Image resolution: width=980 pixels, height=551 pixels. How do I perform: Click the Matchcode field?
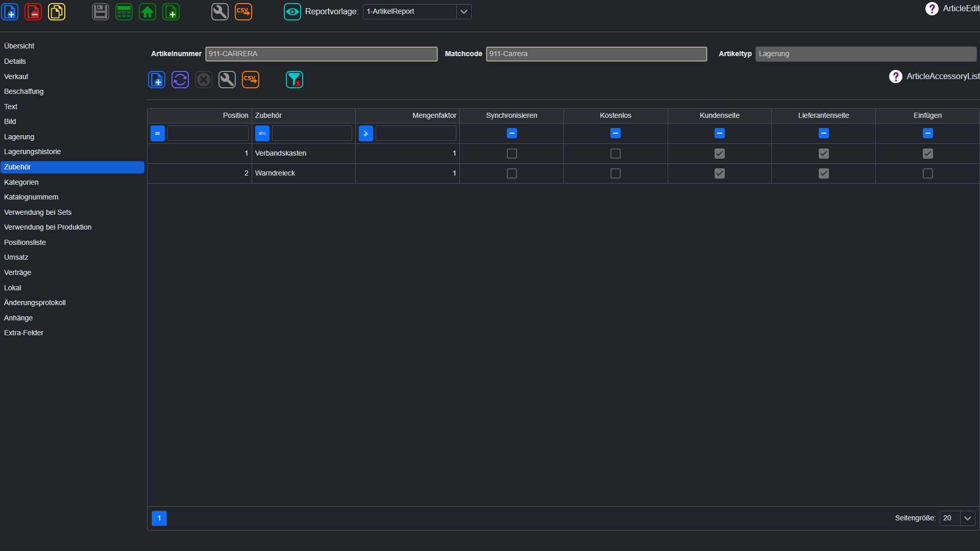click(x=596, y=54)
